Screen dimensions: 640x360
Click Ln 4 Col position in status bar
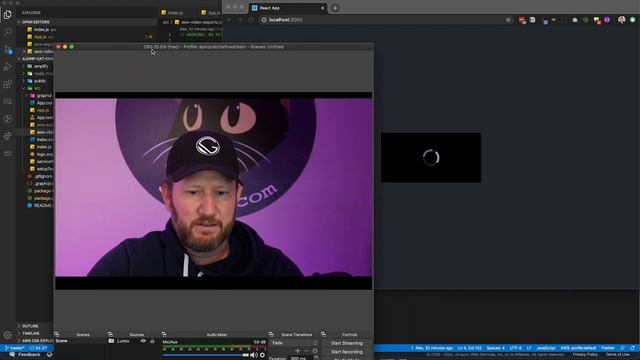click(x=469, y=348)
